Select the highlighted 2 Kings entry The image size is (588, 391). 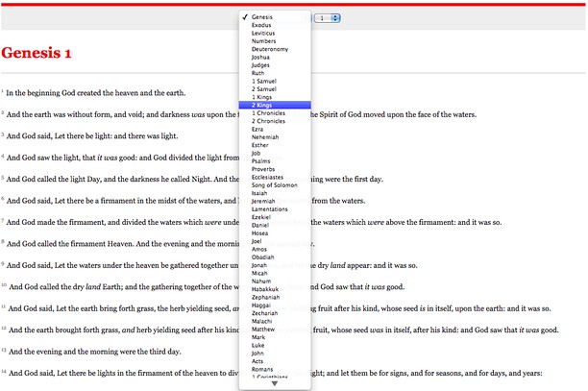click(x=275, y=105)
